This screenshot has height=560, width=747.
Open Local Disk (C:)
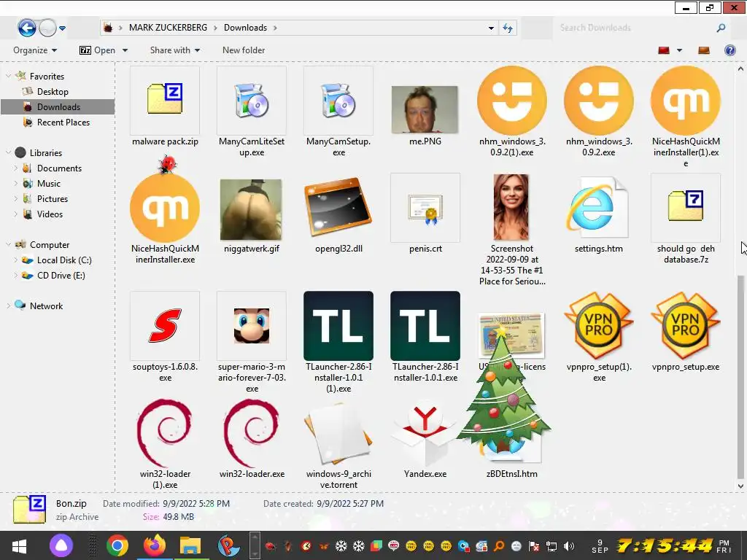[64, 260]
